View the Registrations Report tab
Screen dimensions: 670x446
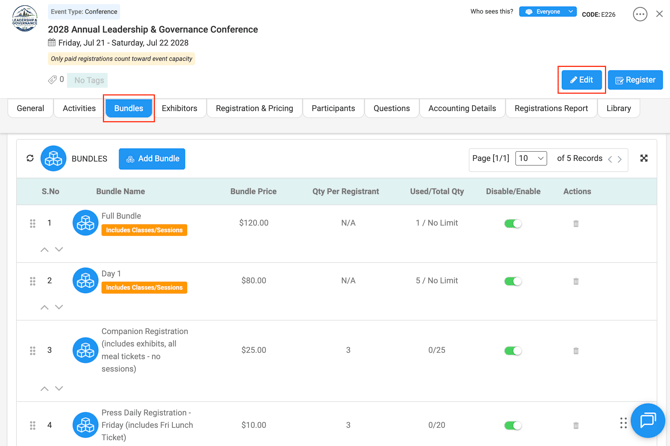pyautogui.click(x=551, y=108)
